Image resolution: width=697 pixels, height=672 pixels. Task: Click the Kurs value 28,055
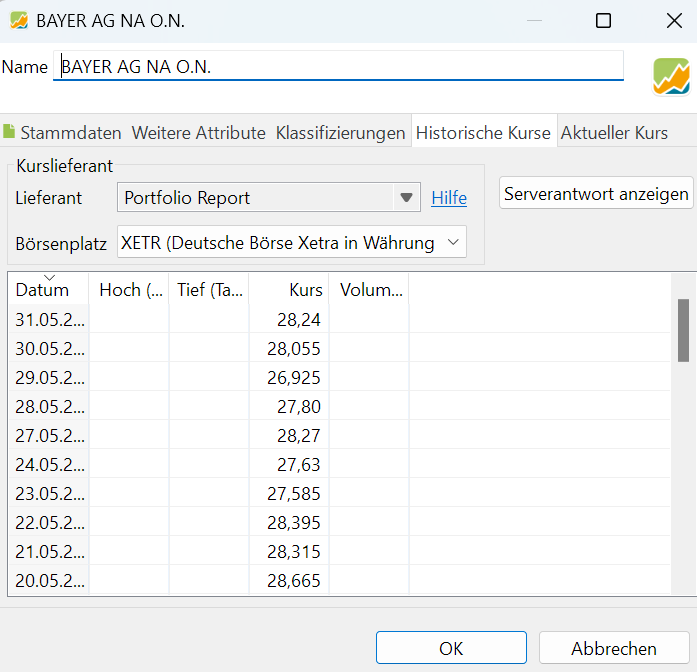tap(294, 348)
